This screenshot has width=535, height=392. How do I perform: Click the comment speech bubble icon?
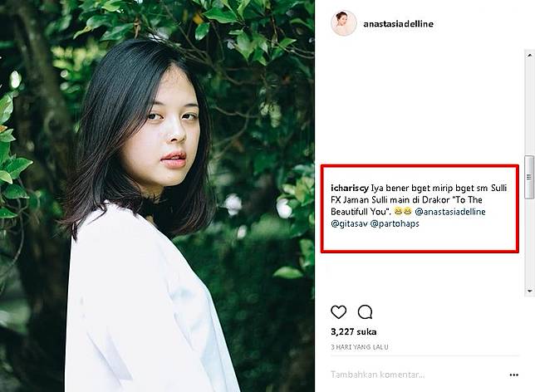365,311
